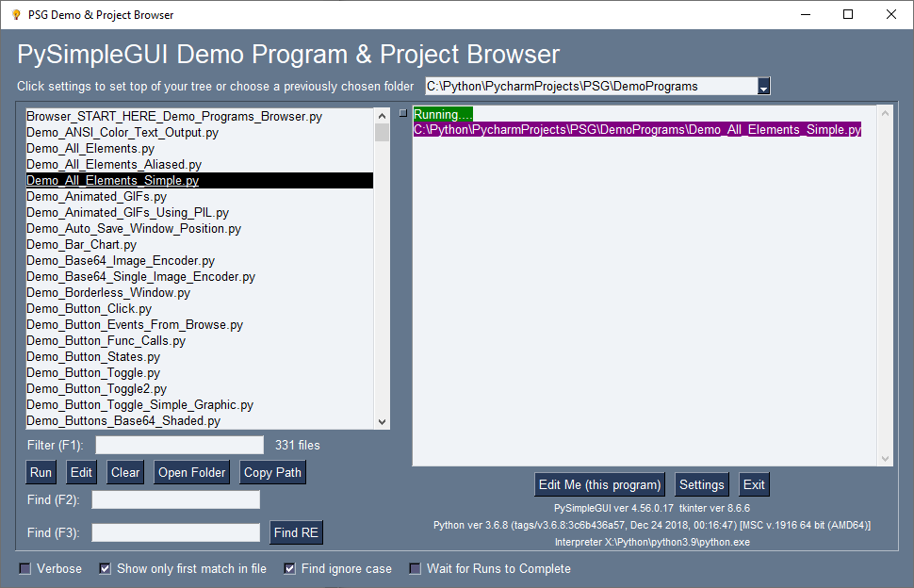Select Demo_Bar_Chart.py in the file list
This screenshot has width=914, height=588.
79,244
